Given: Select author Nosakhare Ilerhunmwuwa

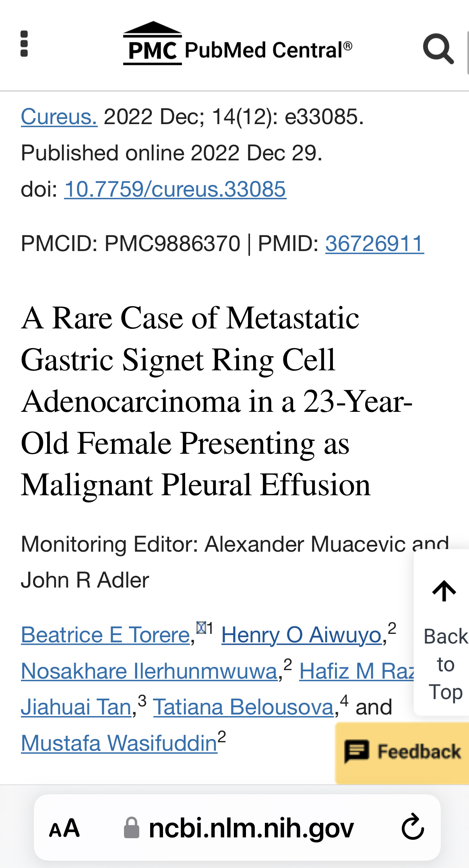Looking at the screenshot, I should pos(149,671).
